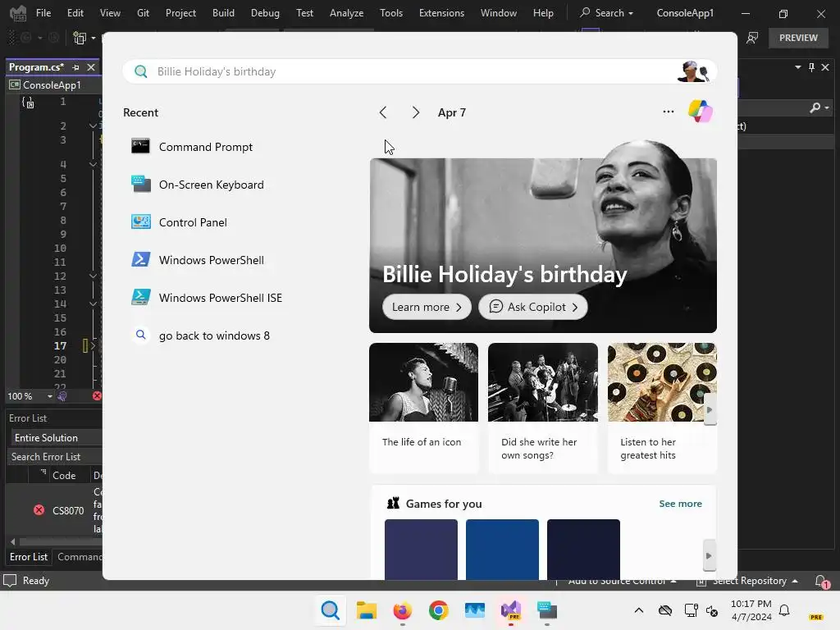The image size is (840, 630).
Task: Go to previous day highlight arrow
Action: [x=383, y=112]
